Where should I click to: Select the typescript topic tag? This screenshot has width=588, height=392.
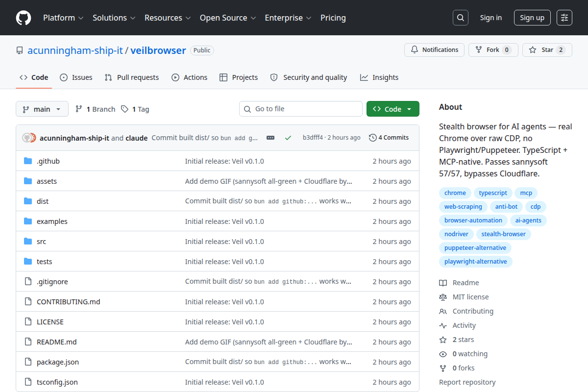493,193
